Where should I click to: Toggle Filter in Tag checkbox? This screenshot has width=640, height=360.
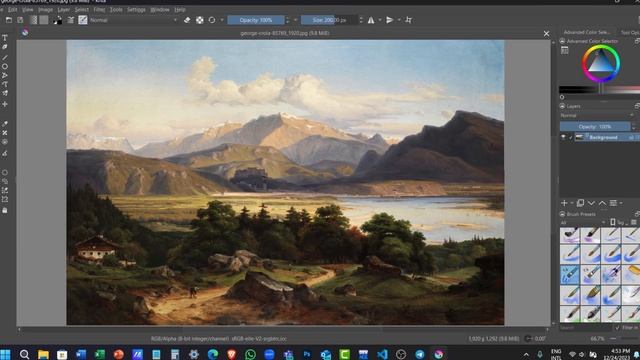(617, 327)
